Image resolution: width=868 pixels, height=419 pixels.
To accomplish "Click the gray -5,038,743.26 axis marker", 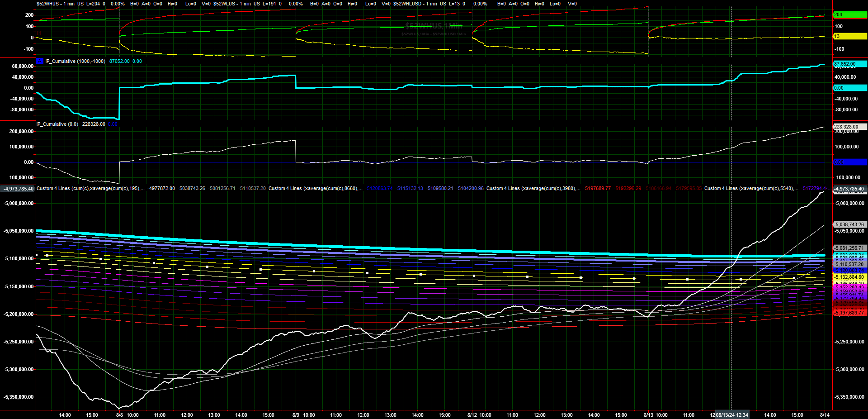I will coord(849,224).
